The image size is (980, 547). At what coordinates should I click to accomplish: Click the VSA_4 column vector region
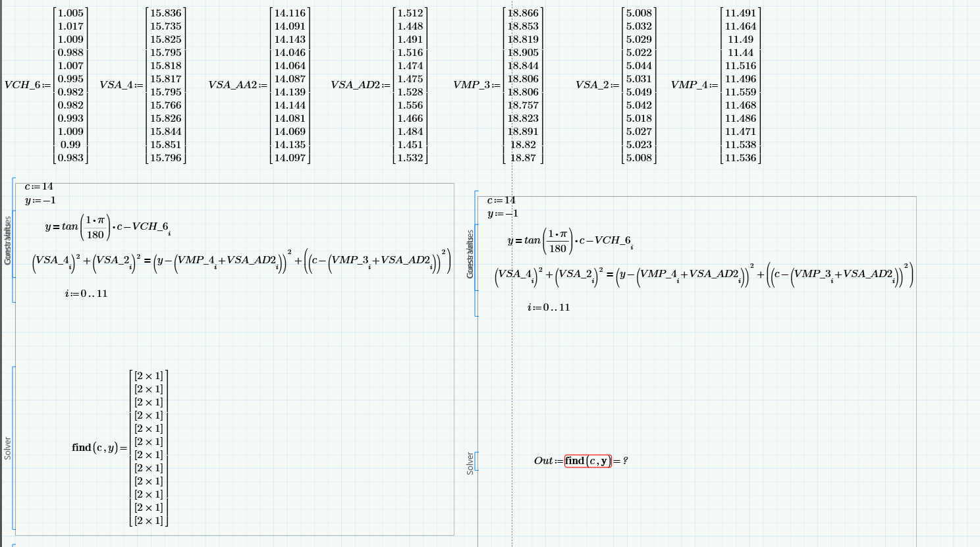click(165, 84)
